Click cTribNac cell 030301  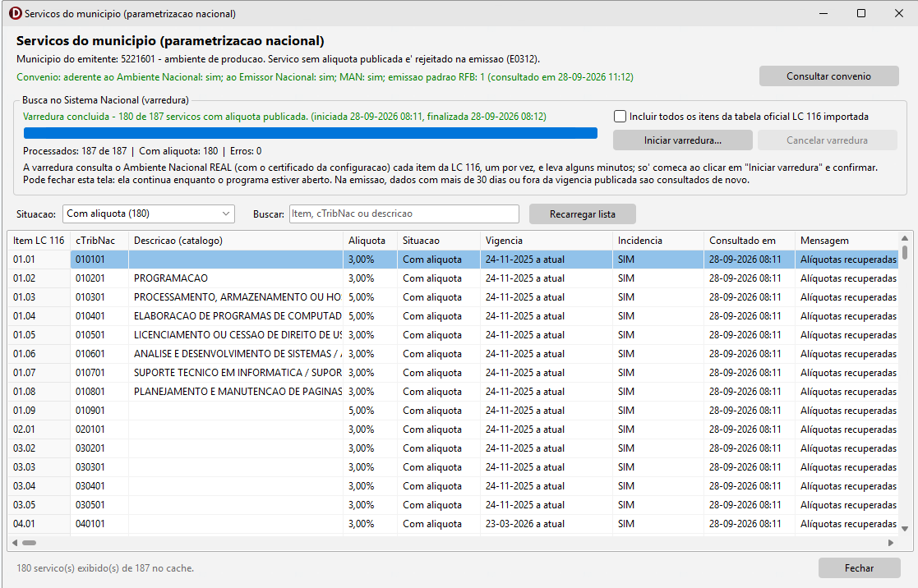99,467
